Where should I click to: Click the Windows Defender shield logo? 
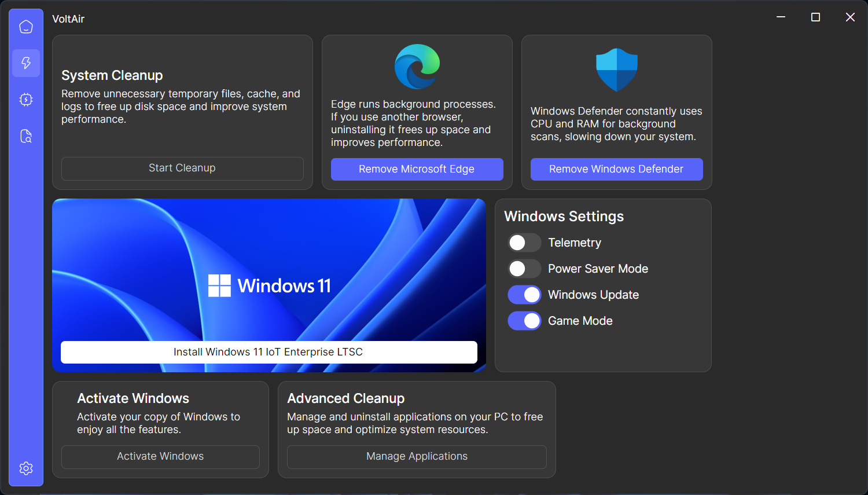(617, 70)
